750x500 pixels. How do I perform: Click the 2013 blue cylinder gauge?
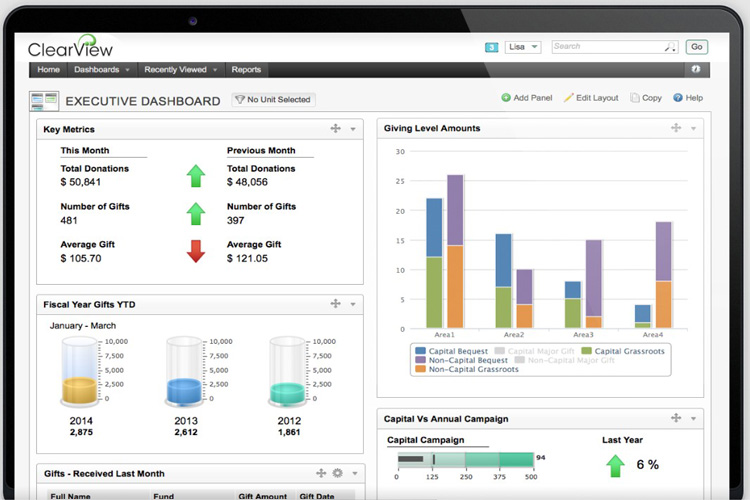click(184, 371)
